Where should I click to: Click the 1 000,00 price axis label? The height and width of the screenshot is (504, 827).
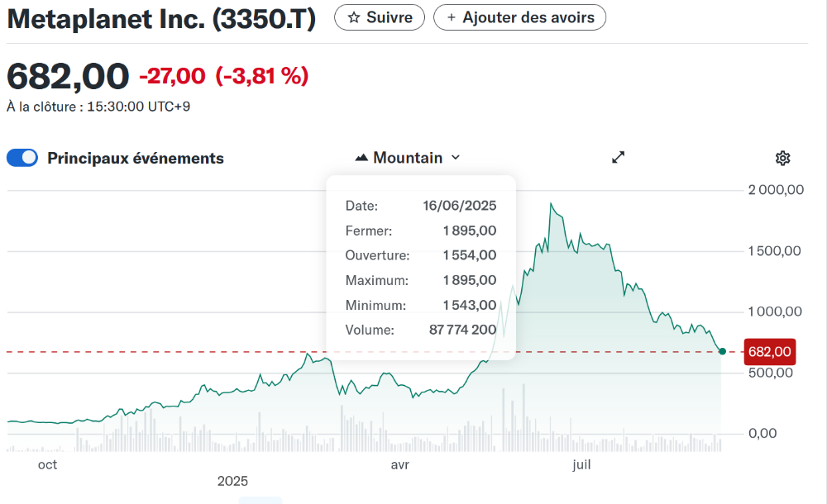(775, 311)
